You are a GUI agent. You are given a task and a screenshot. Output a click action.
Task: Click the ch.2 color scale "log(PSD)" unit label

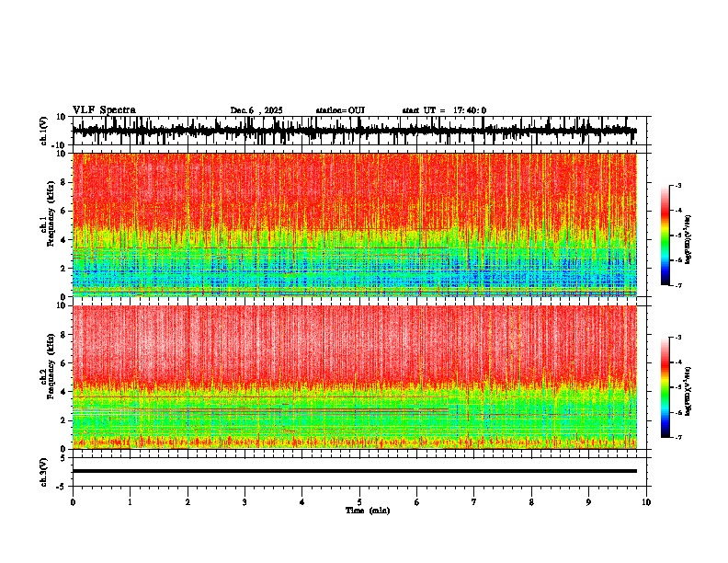click(x=688, y=391)
